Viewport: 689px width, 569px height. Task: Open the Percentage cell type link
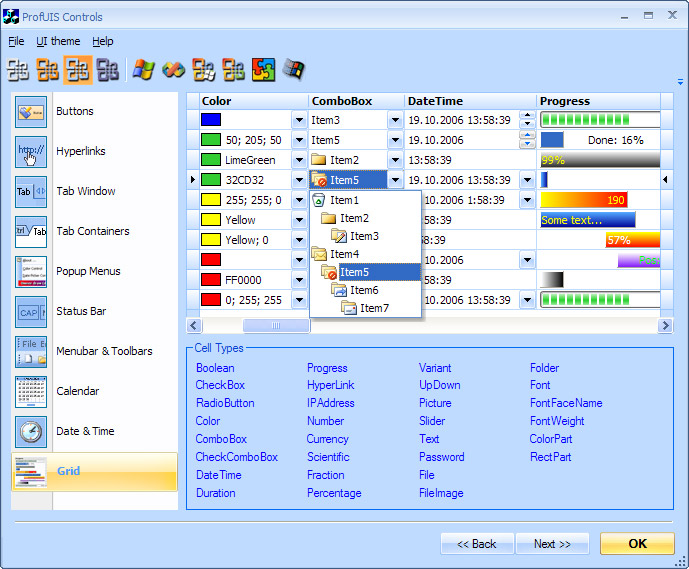click(x=334, y=493)
